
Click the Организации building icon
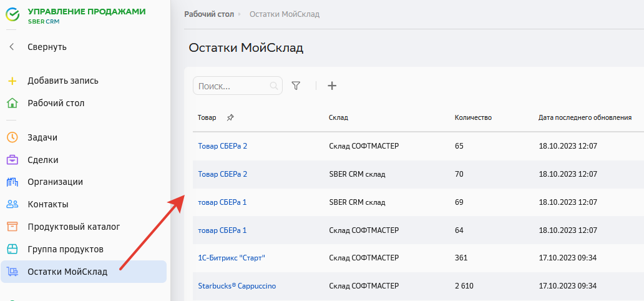(12, 182)
